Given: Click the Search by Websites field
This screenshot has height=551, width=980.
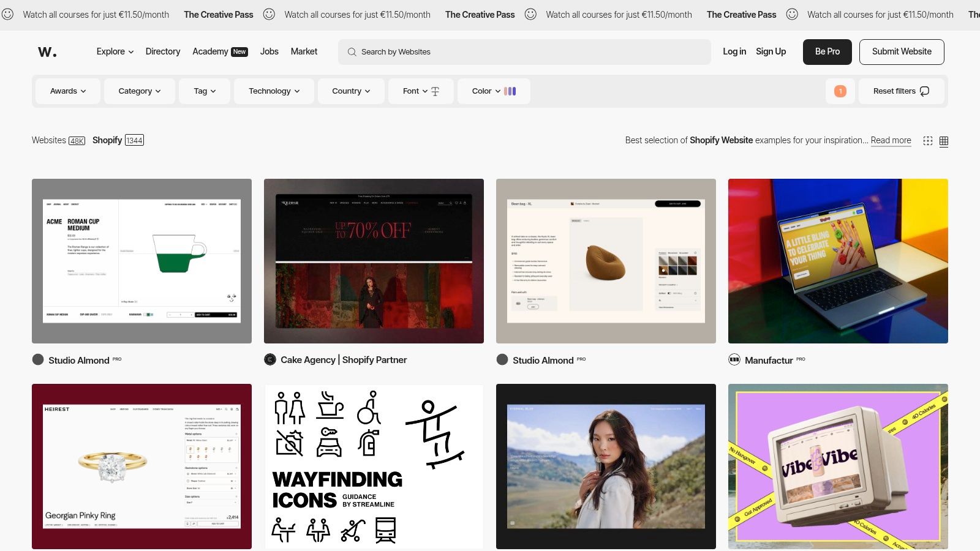Looking at the screenshot, I should [x=524, y=52].
